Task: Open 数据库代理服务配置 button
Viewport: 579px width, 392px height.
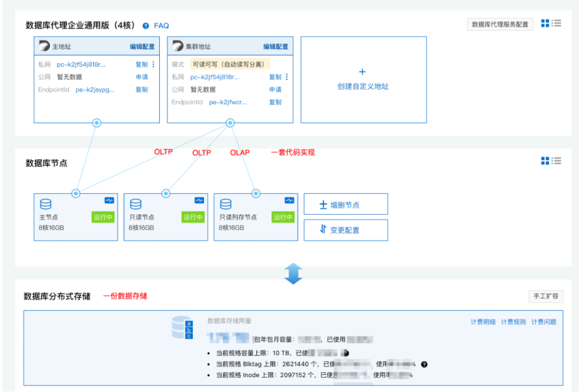Action: tap(500, 24)
